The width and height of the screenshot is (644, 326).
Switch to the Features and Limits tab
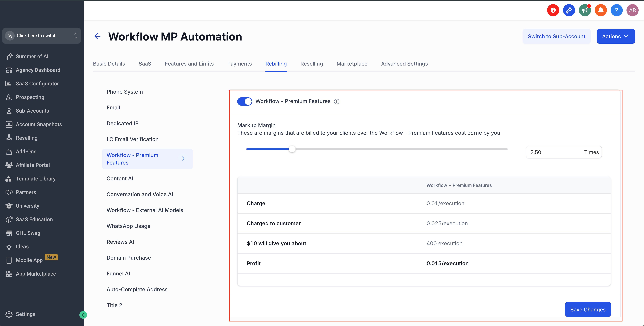189,64
